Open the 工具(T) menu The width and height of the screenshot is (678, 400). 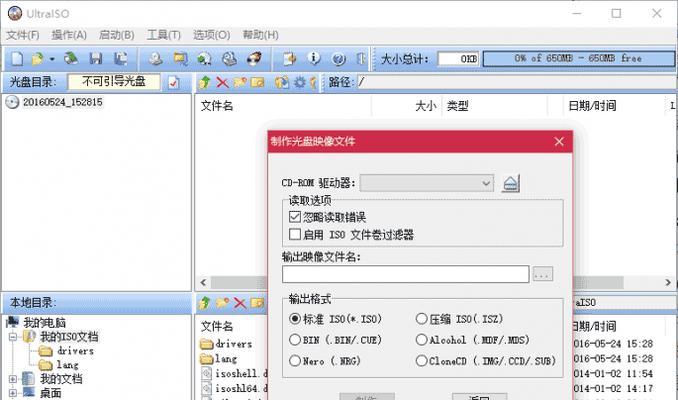163,35
